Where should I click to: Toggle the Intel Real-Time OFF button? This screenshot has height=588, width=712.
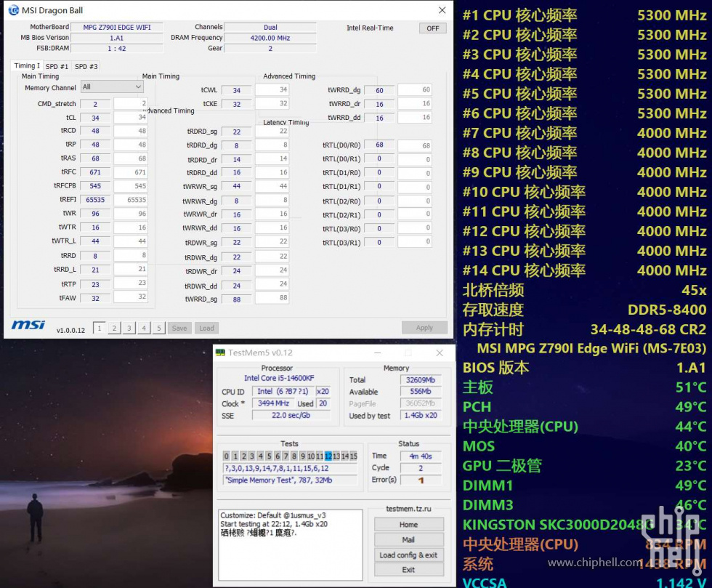click(x=433, y=28)
